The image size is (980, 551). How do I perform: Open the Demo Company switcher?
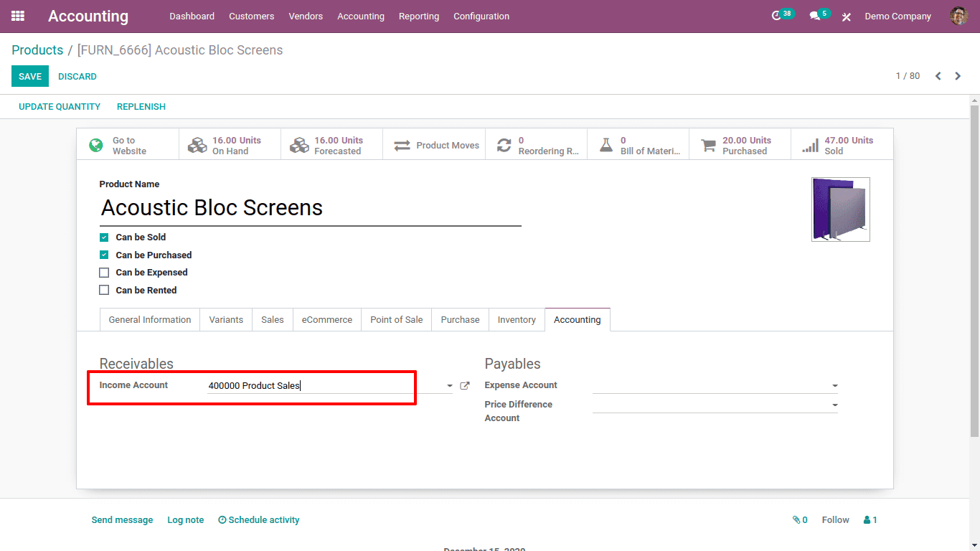[x=897, y=16]
